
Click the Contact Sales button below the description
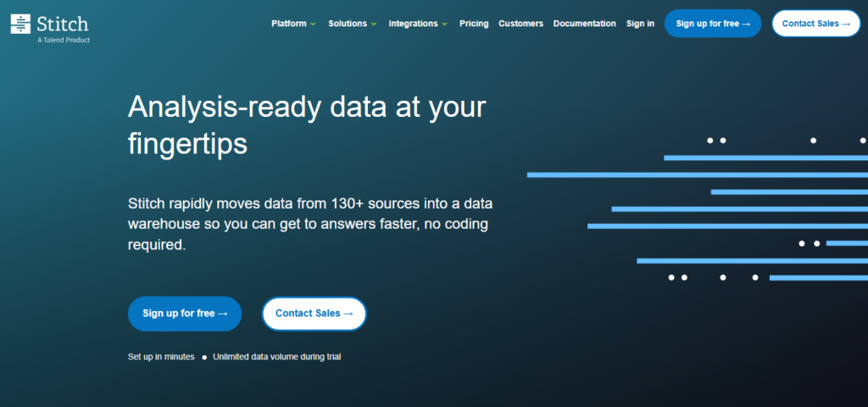[314, 314]
